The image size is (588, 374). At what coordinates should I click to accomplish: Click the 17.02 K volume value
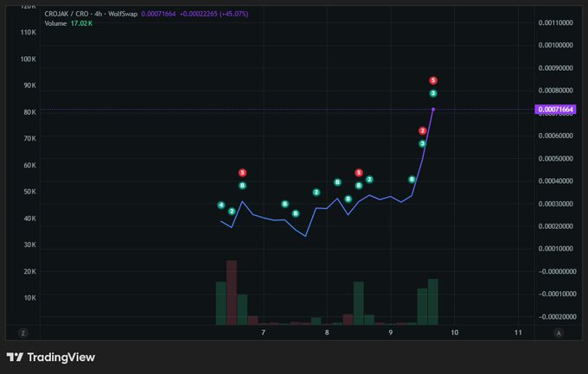81,23
